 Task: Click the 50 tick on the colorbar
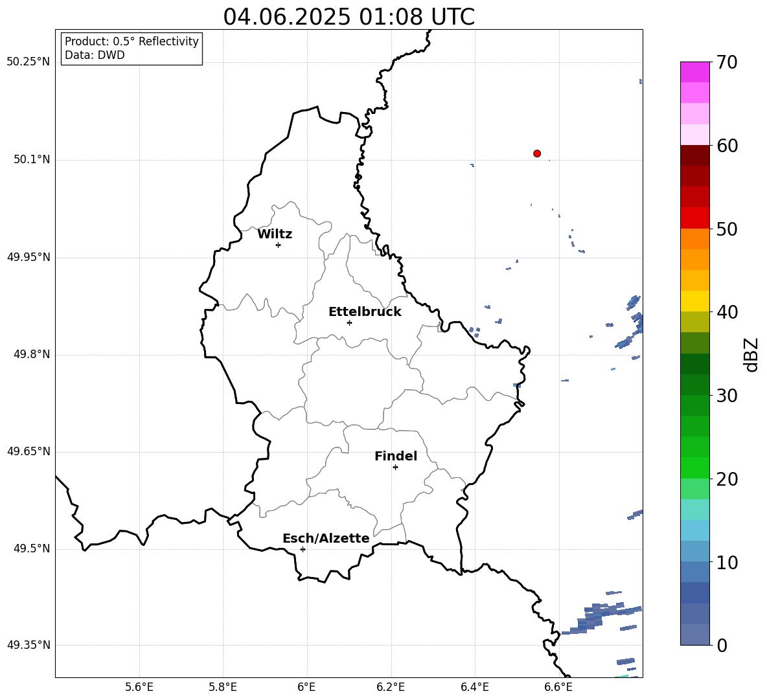point(727,229)
